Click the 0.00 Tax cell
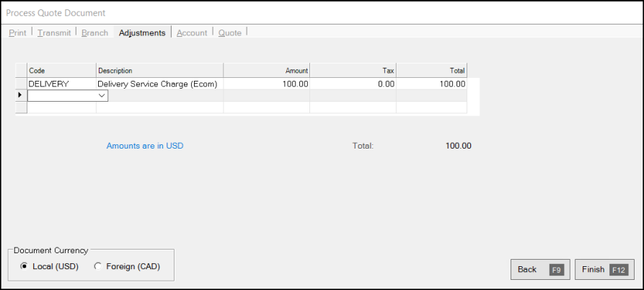 pos(353,84)
